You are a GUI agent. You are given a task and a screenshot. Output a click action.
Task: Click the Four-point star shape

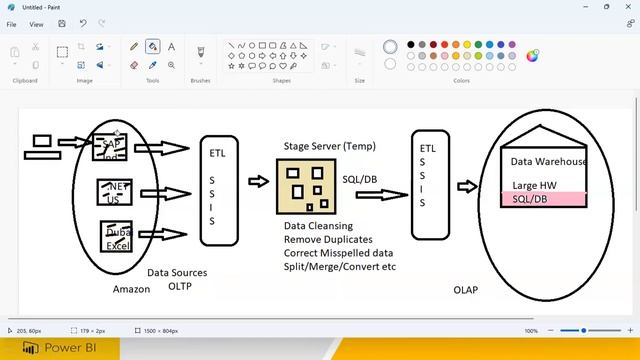(304, 56)
